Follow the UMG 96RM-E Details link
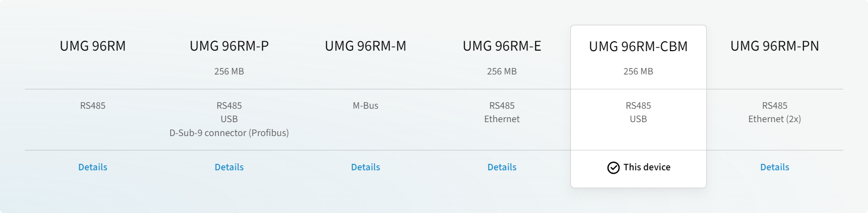This screenshot has height=213, width=868. [502, 167]
